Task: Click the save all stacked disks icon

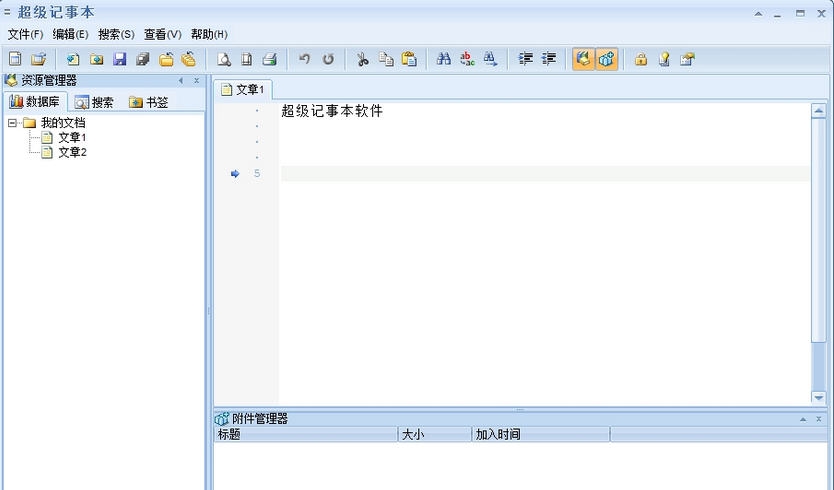Action: (x=143, y=59)
